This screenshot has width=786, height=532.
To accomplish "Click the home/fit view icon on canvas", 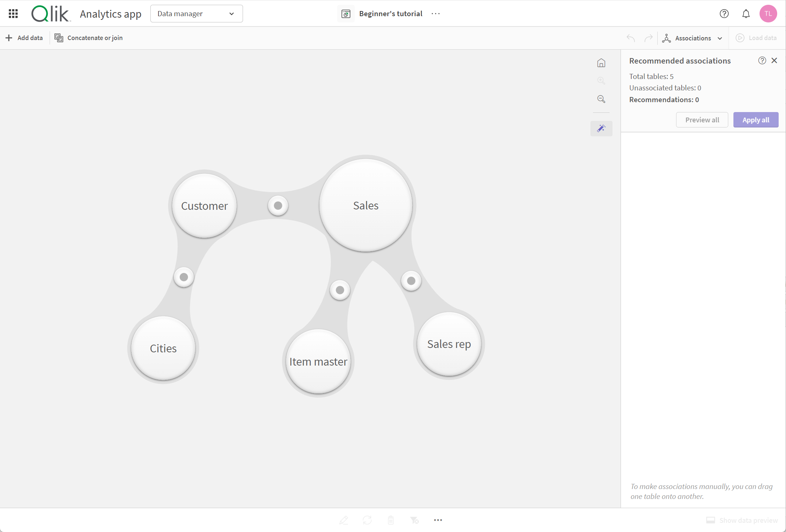I will coord(601,63).
